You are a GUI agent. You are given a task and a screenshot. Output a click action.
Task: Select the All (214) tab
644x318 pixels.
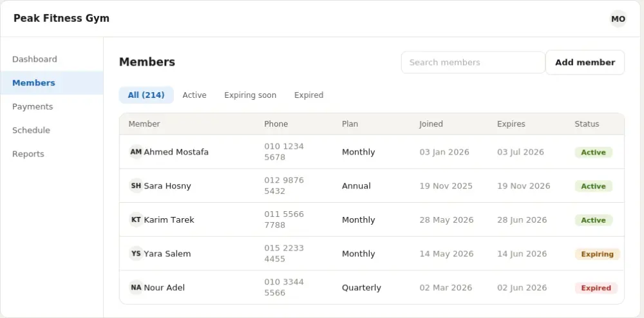146,95
